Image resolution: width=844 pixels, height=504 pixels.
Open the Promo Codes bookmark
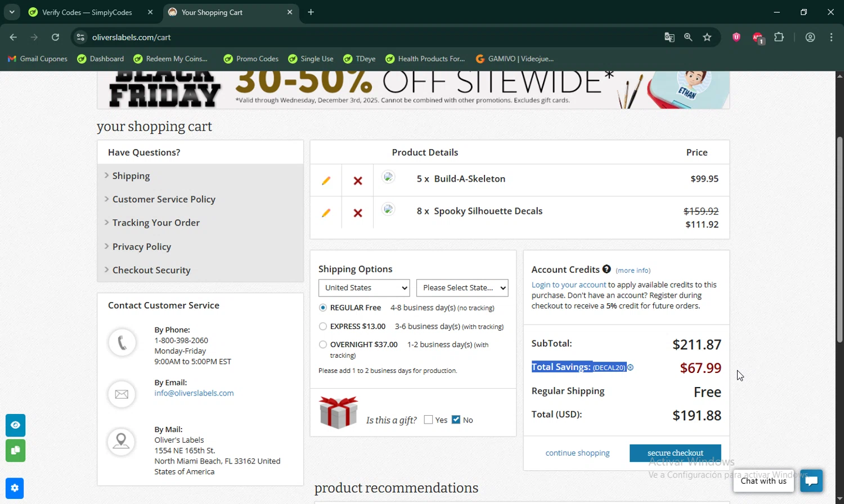[251, 58]
